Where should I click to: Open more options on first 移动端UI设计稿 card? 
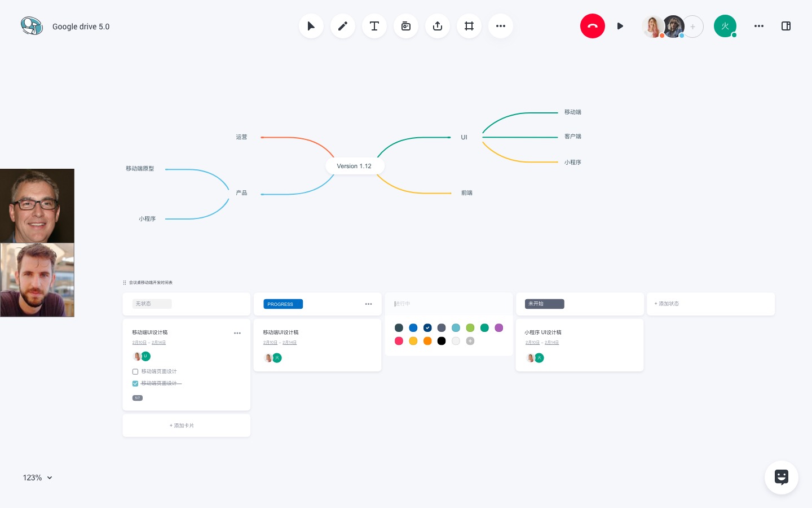pyautogui.click(x=237, y=333)
